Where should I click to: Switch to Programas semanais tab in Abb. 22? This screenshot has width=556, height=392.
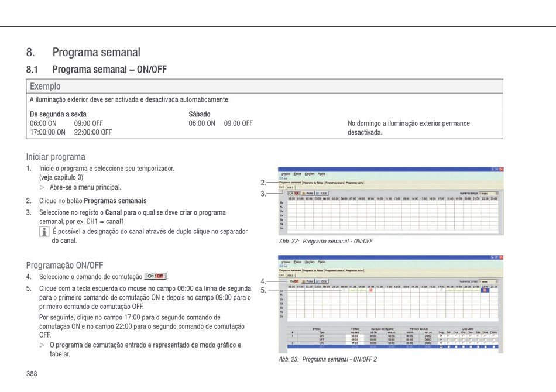(290, 183)
